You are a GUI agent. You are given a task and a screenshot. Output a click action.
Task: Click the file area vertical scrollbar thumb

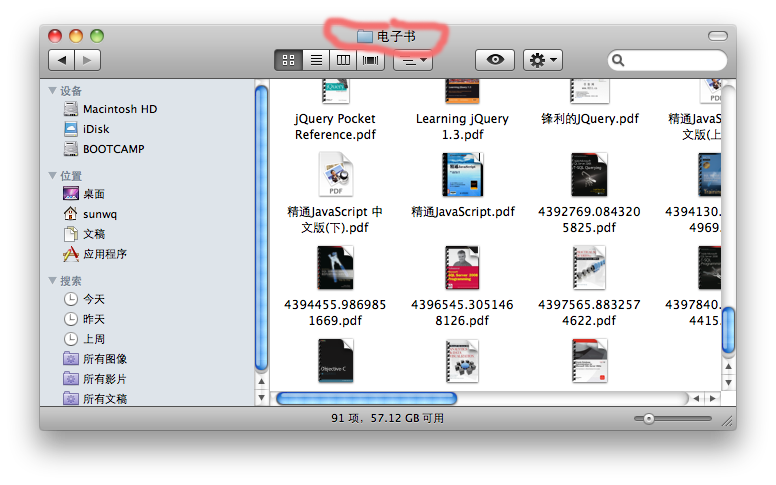tap(728, 330)
